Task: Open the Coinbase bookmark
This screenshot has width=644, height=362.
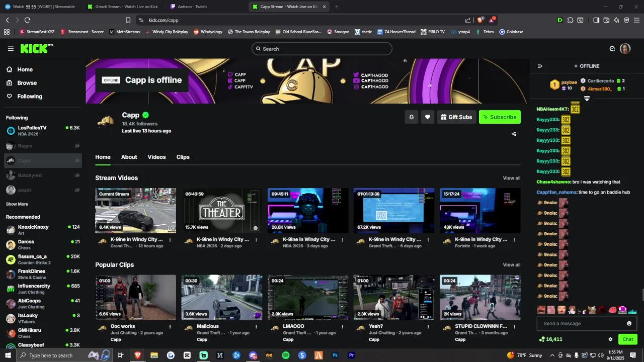Action: point(511,32)
